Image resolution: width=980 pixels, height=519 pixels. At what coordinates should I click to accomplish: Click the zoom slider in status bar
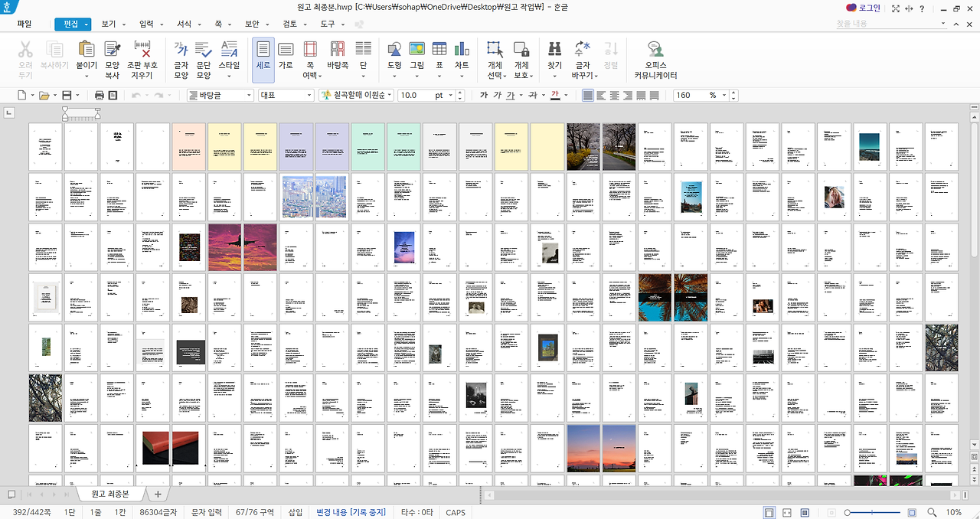point(873,512)
